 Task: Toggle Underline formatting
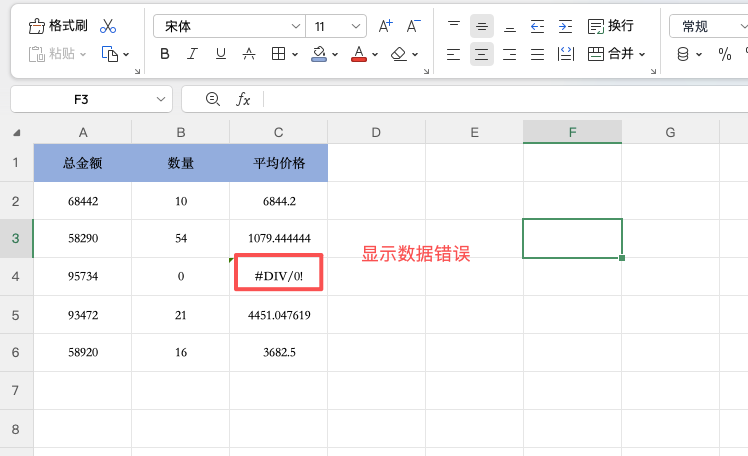[220, 54]
